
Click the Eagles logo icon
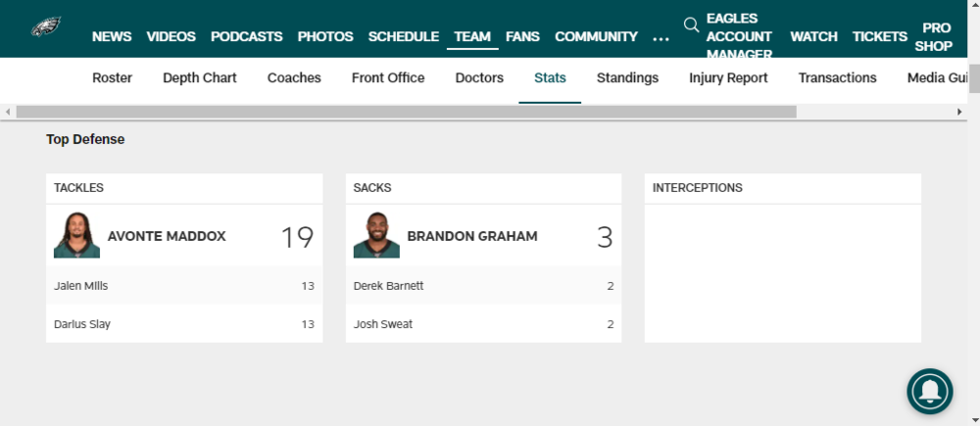point(46,27)
